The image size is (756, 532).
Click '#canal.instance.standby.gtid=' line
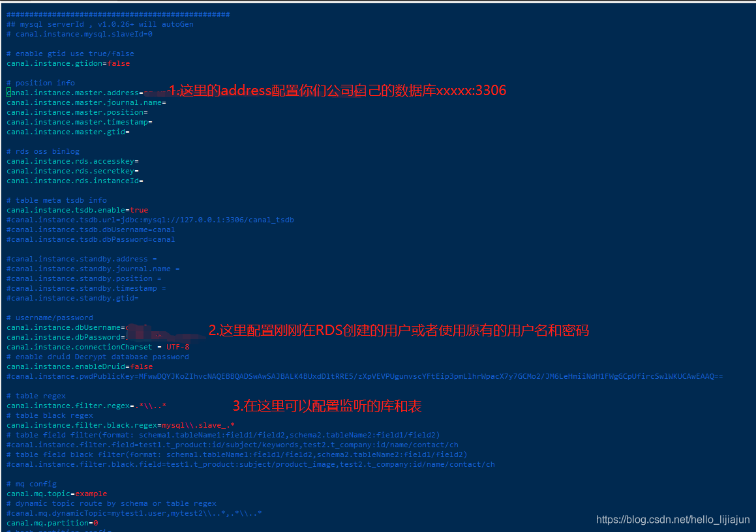coord(72,299)
